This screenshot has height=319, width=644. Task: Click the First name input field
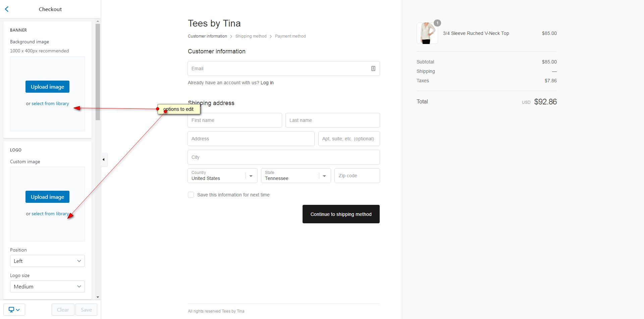tap(234, 120)
